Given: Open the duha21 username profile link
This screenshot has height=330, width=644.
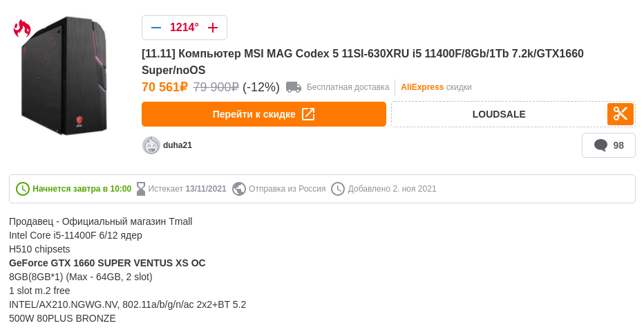Looking at the screenshot, I should pyautogui.click(x=178, y=145).
